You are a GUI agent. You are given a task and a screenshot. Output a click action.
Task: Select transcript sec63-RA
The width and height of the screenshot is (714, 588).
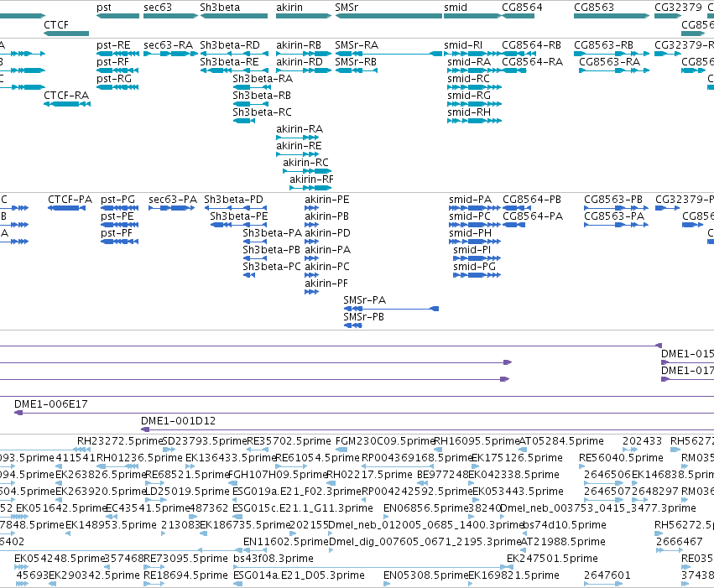(171, 54)
